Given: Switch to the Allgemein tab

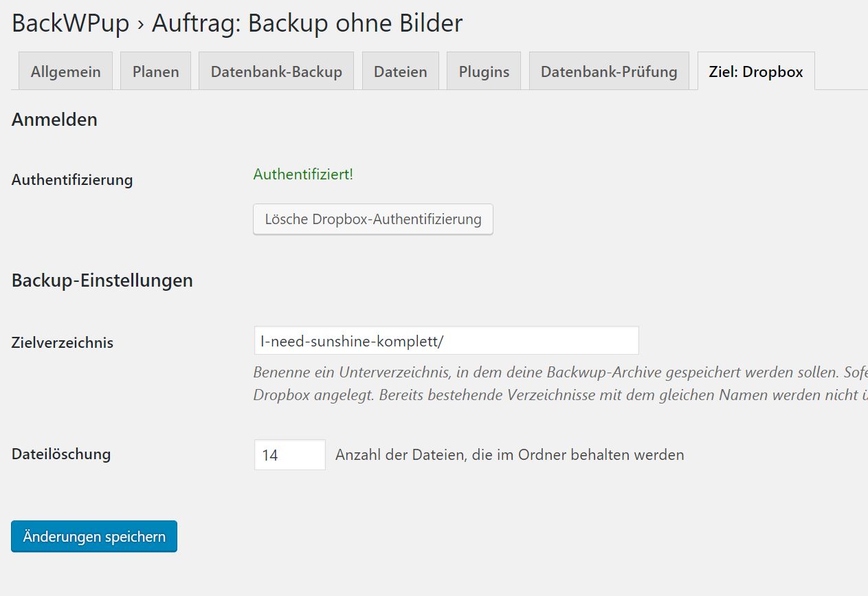Looking at the screenshot, I should [65, 71].
